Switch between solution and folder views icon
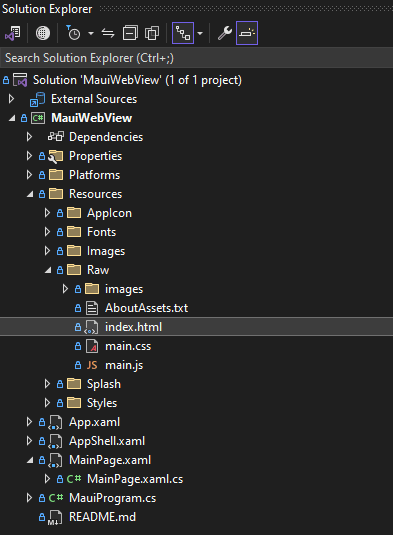This screenshot has height=535, width=393. pyautogui.click(x=13, y=33)
